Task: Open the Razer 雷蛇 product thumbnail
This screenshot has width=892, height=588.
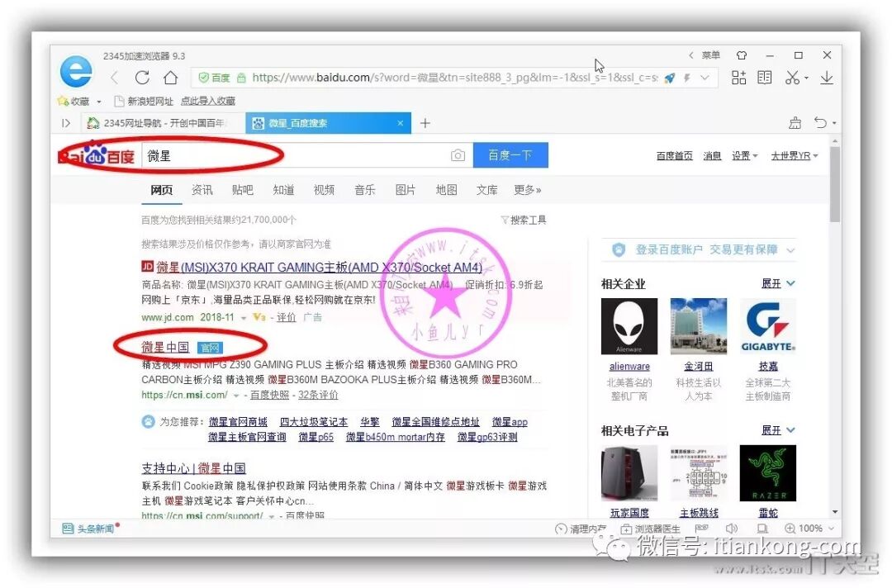Action: pyautogui.click(x=768, y=473)
